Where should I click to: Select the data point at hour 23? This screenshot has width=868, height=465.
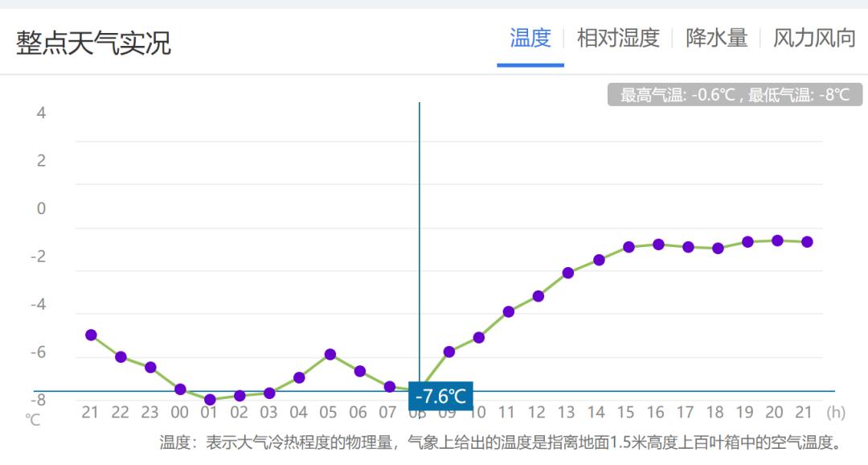click(x=150, y=367)
